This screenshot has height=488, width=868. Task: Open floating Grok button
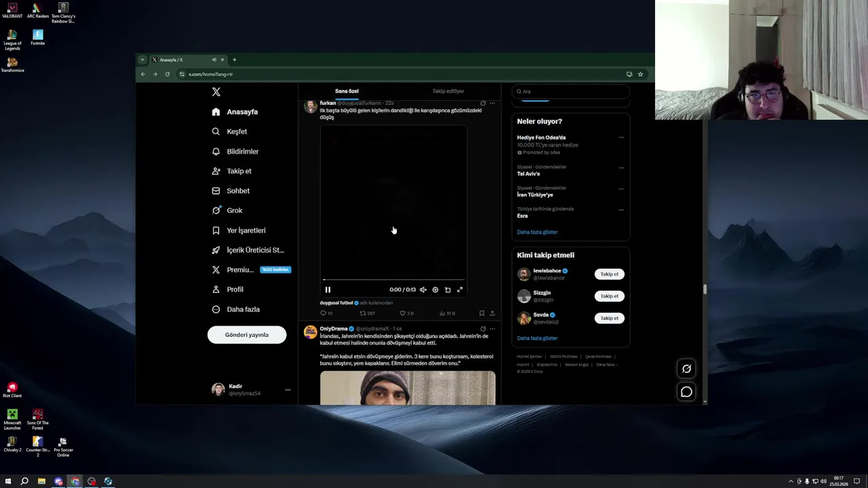[686, 369]
